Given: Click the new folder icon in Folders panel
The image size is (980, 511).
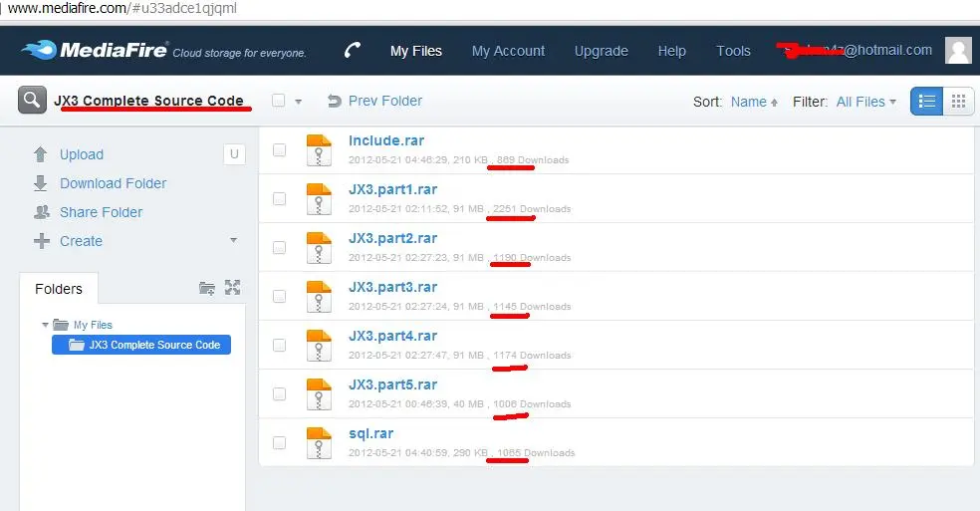Looking at the screenshot, I should pyautogui.click(x=207, y=288).
